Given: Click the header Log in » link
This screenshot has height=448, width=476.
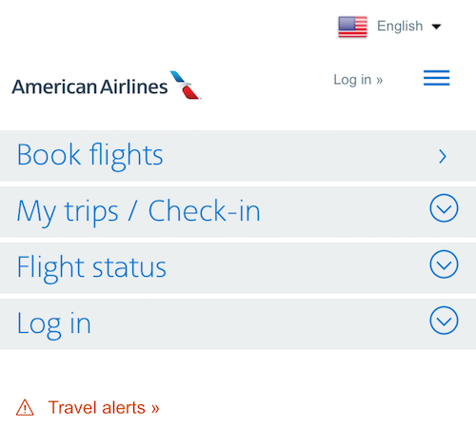Looking at the screenshot, I should coord(358,80).
